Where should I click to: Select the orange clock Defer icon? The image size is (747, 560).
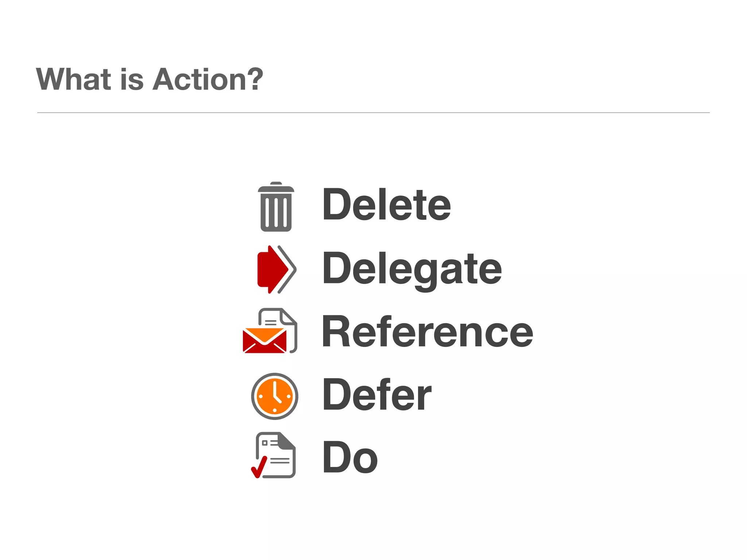pyautogui.click(x=275, y=396)
